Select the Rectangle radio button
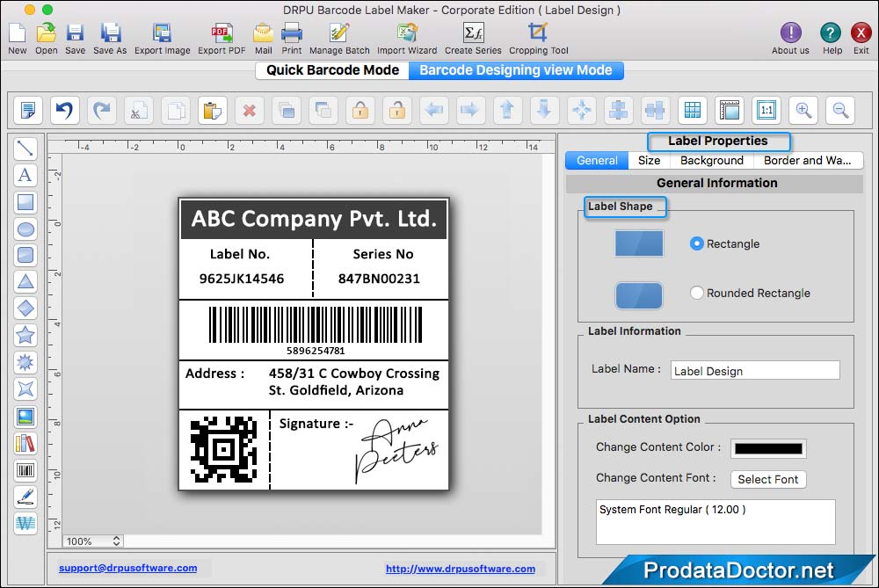Screen dimensions: 879x588 (696, 243)
